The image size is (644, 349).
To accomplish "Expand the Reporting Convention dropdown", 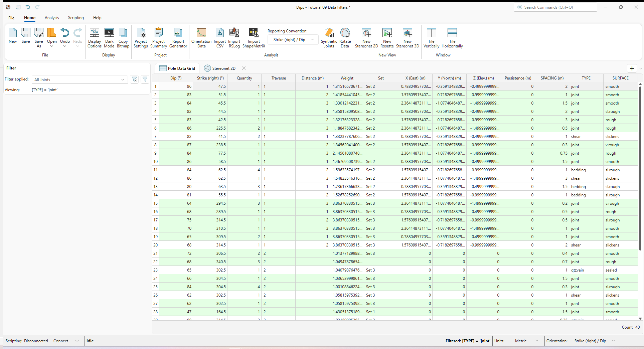I will coord(293,40).
